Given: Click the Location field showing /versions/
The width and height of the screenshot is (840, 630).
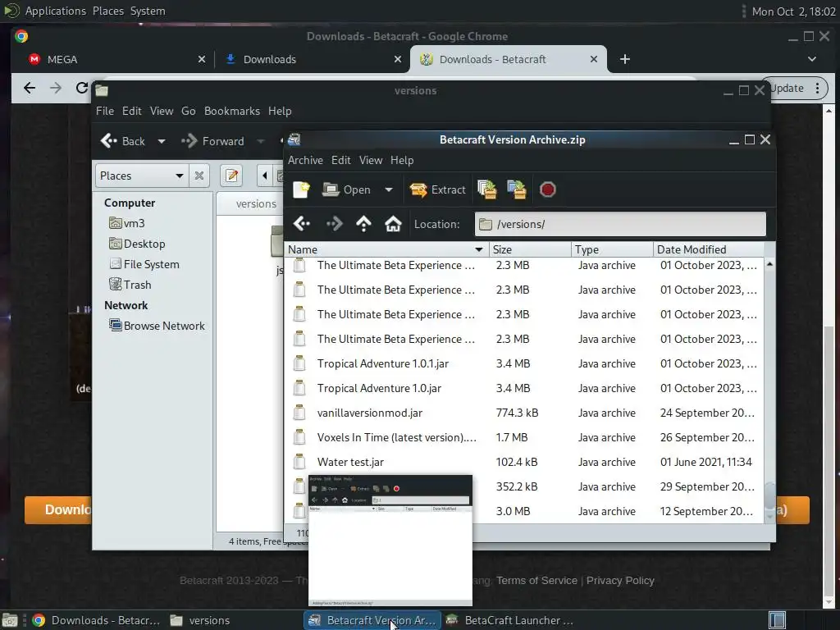Looking at the screenshot, I should (x=620, y=224).
